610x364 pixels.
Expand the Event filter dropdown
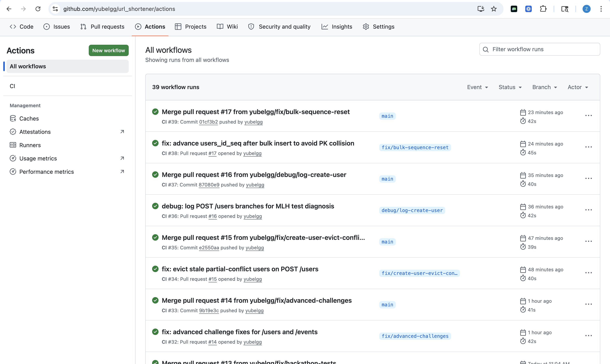click(x=477, y=87)
